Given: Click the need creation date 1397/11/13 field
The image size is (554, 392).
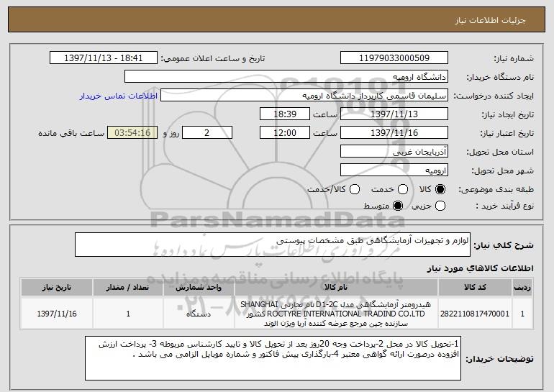Looking at the screenshot, I should coord(394,114).
